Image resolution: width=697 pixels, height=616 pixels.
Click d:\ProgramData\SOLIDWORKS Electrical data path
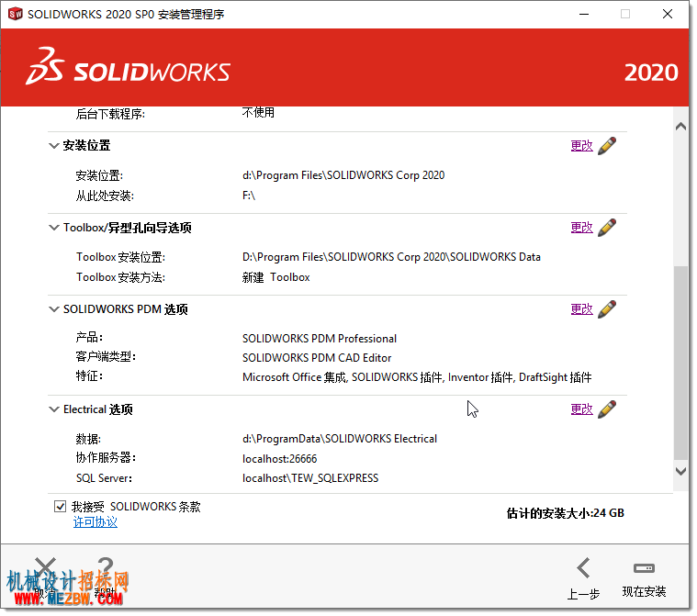[x=340, y=439]
